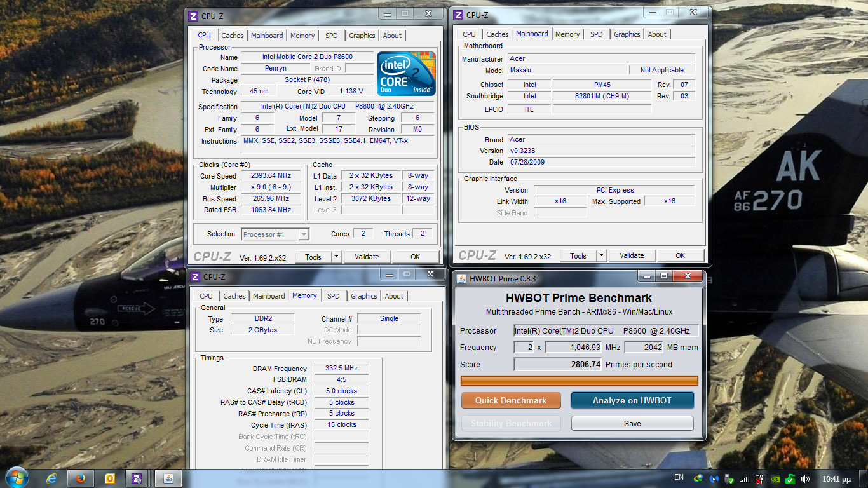
Task: Launch Internet Explorer from the taskbar
Action: point(53,478)
